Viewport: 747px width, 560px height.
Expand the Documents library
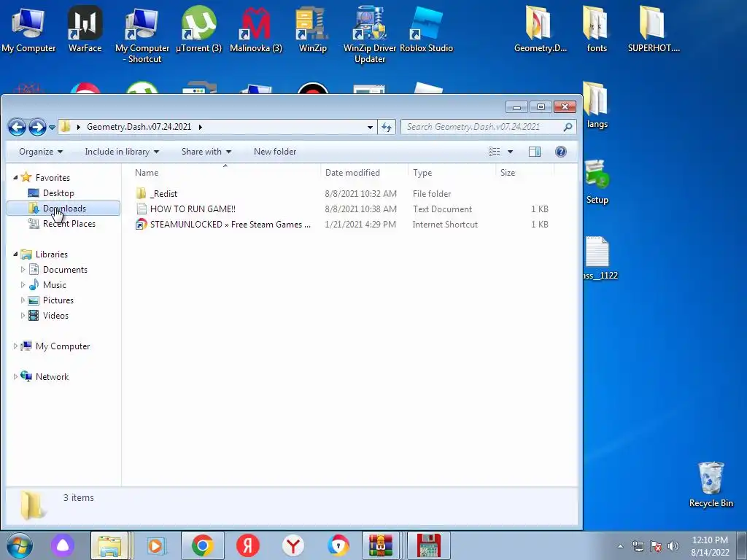coord(23,270)
